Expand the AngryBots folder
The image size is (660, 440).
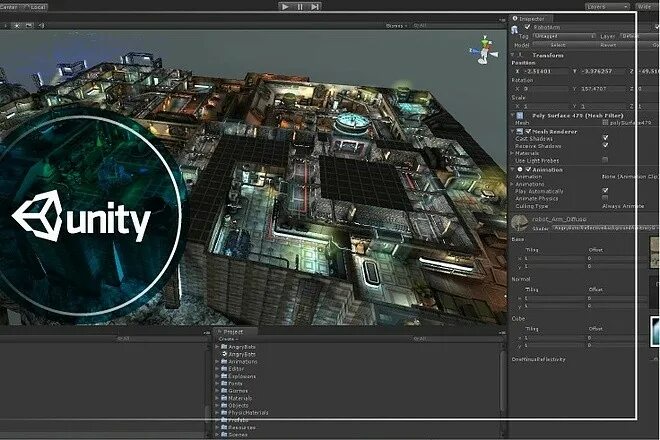tap(217, 347)
